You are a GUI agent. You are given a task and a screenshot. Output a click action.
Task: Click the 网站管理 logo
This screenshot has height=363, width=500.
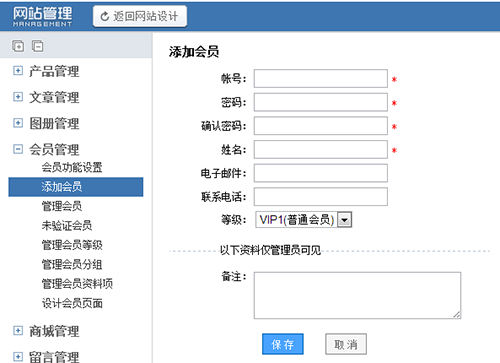[42, 16]
